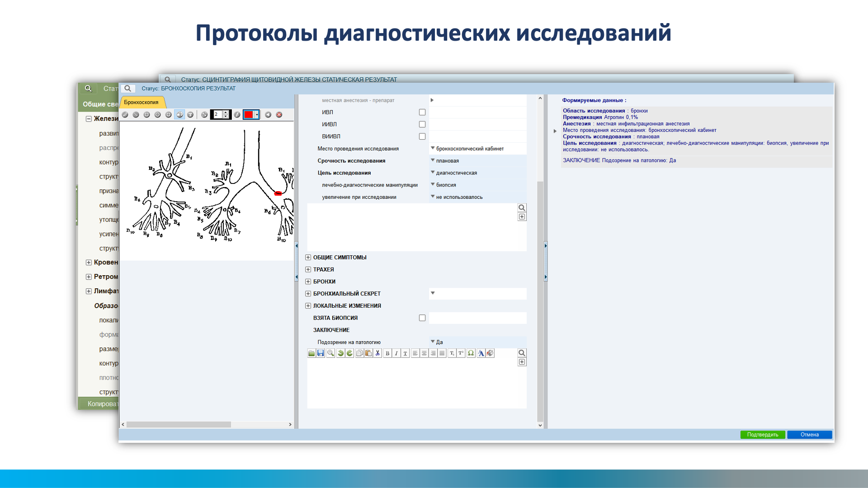
Task: Click the open folder icon in editor
Action: [311, 353]
